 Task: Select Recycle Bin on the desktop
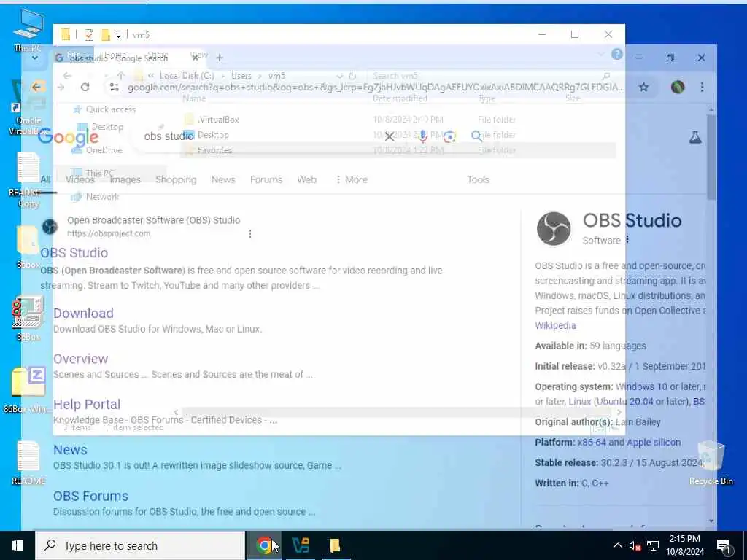[711, 463]
